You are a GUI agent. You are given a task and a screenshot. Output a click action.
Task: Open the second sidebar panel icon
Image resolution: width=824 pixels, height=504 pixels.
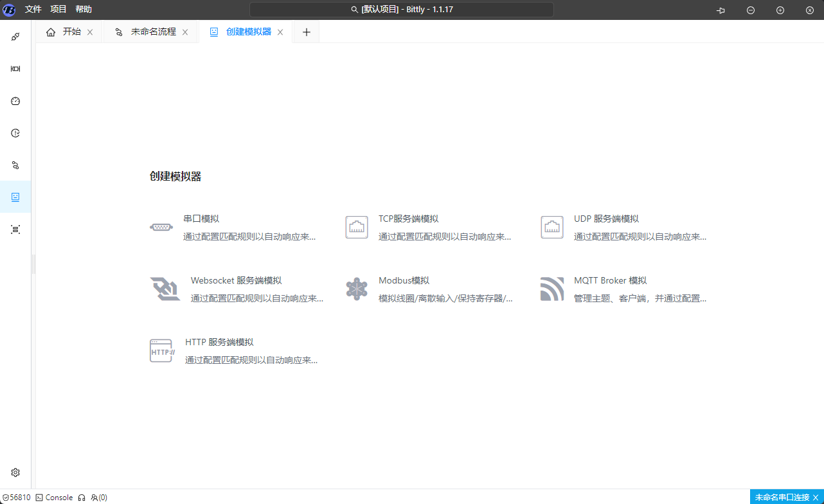(15, 69)
